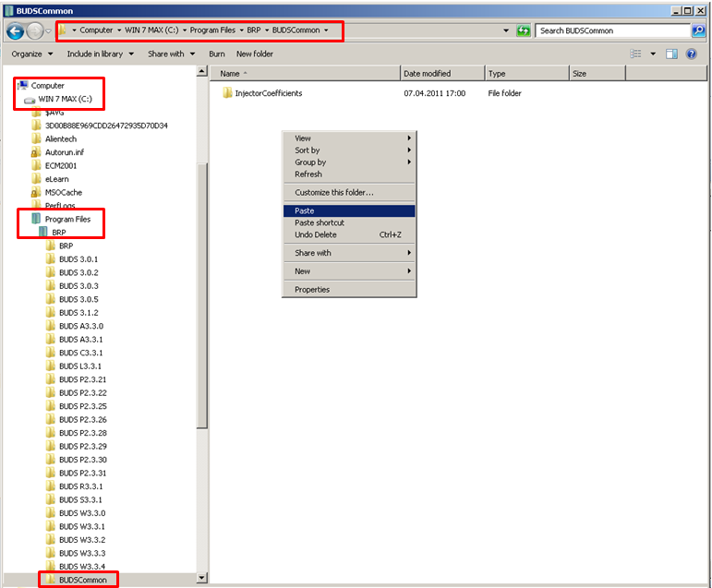Click the folder tree scroll down arrow
The image size is (712, 588).
tap(203, 579)
